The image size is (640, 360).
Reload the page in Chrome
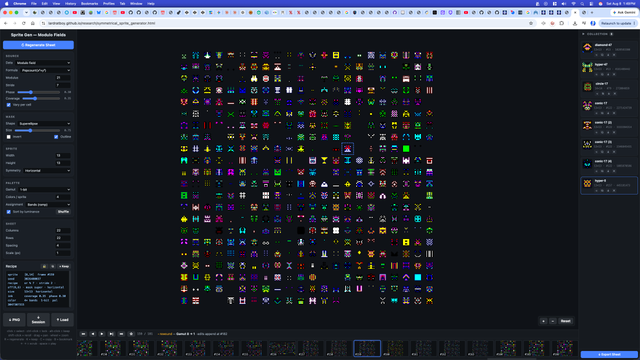pos(24,23)
